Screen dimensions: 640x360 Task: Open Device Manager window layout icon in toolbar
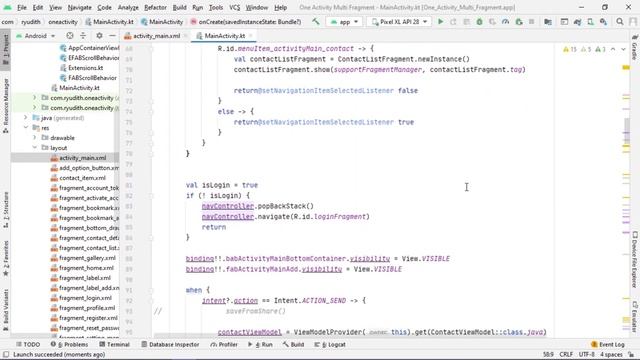point(564,22)
